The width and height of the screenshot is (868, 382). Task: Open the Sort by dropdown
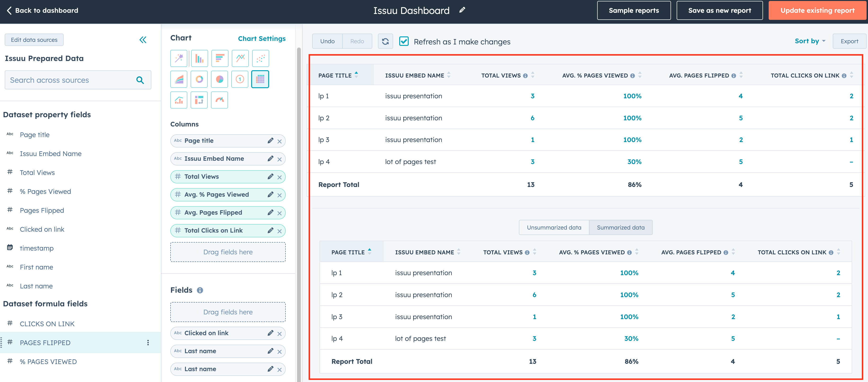pyautogui.click(x=810, y=41)
